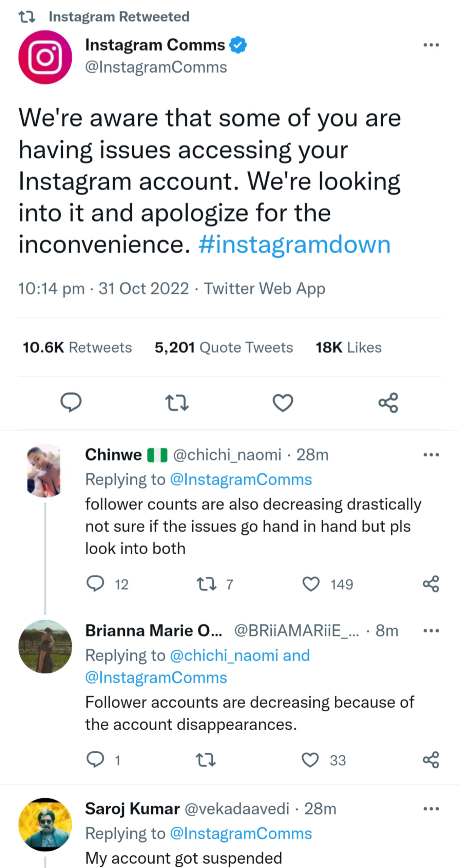This screenshot has width=459, height=868.
Task: Open the #instagramdown hashtag
Action: coord(294,244)
